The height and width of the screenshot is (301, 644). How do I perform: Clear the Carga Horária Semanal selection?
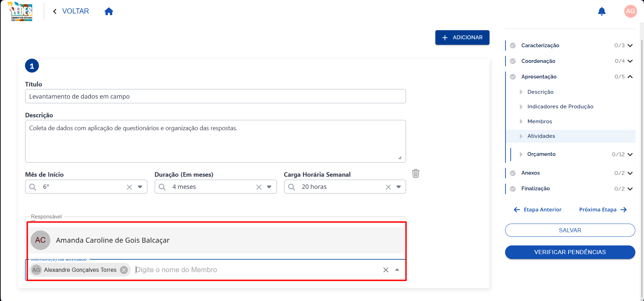click(x=388, y=187)
